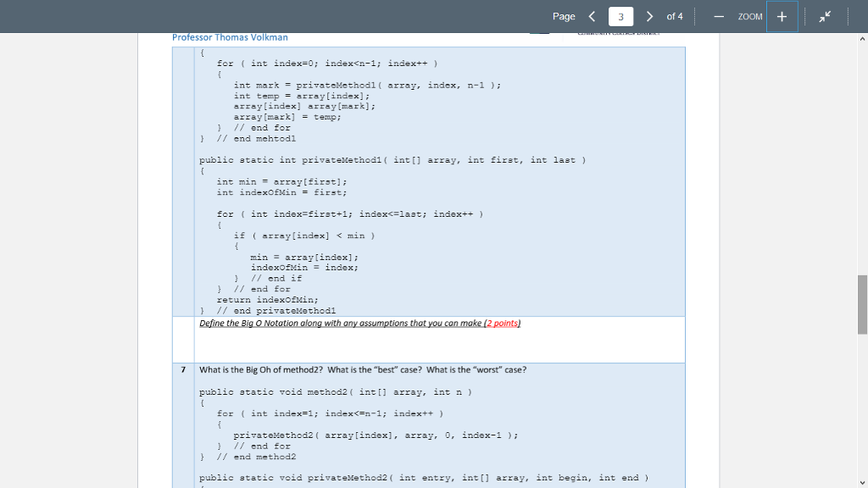
Task: Click the Zoom Out minus icon
Action: click(x=719, y=16)
